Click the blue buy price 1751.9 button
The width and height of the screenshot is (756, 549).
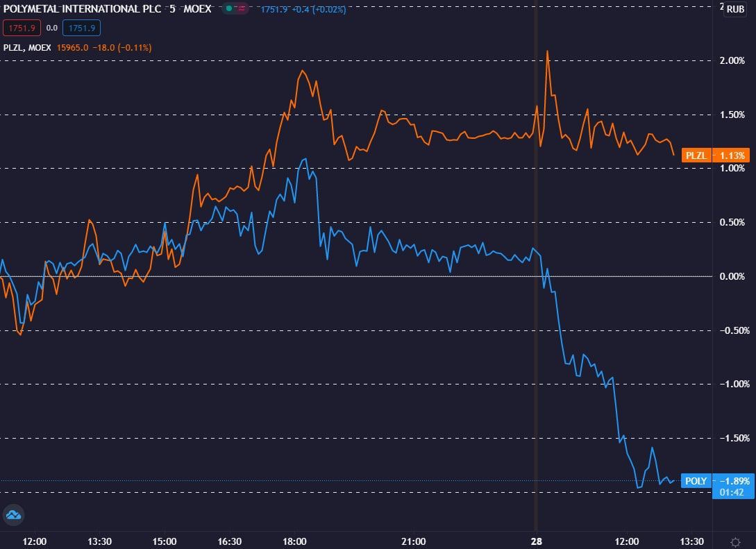point(81,28)
